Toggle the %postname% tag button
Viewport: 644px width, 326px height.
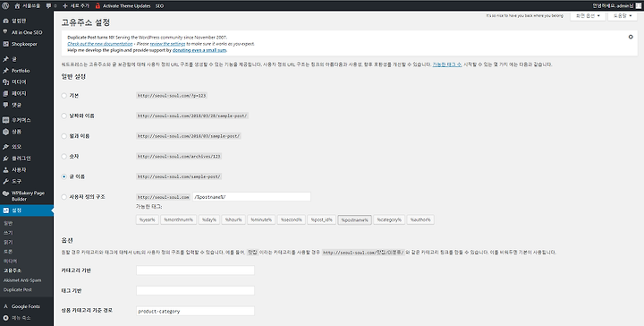pos(355,220)
